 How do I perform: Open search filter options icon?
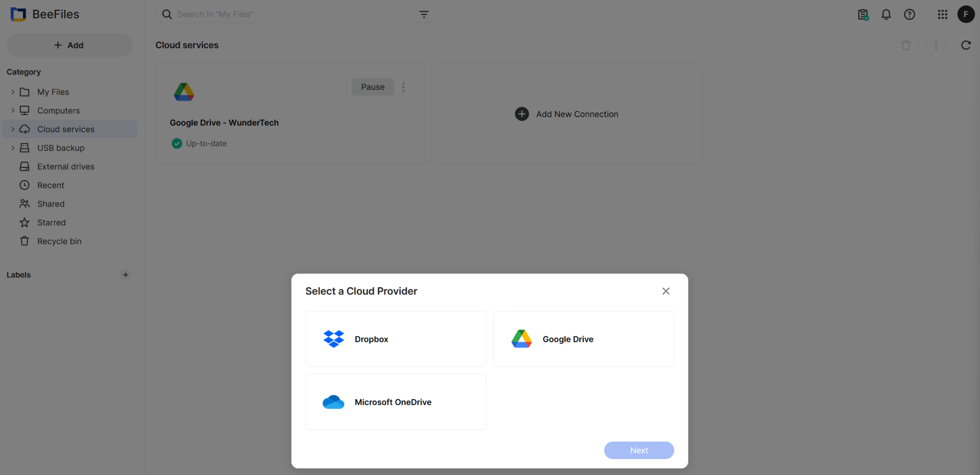[x=424, y=14]
